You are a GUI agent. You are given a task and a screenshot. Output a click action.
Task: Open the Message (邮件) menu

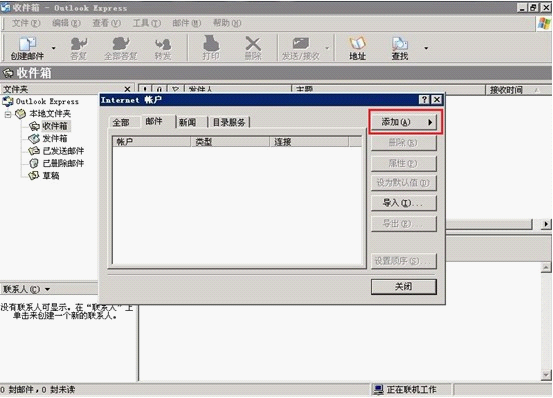[x=187, y=23]
